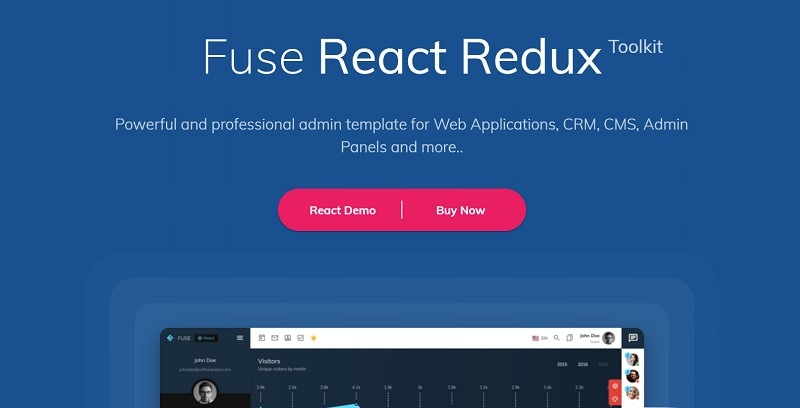
Task: Switch Visitors chart to 2015
Action: coord(562,365)
